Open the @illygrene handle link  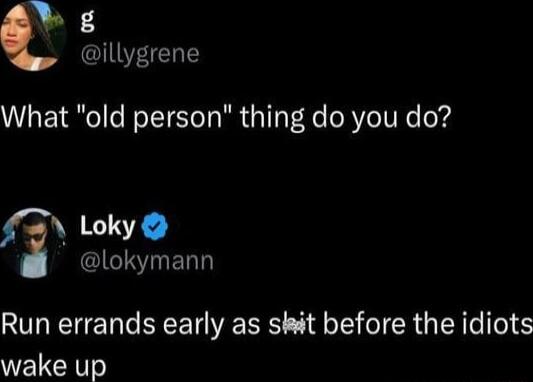[x=140, y=54]
